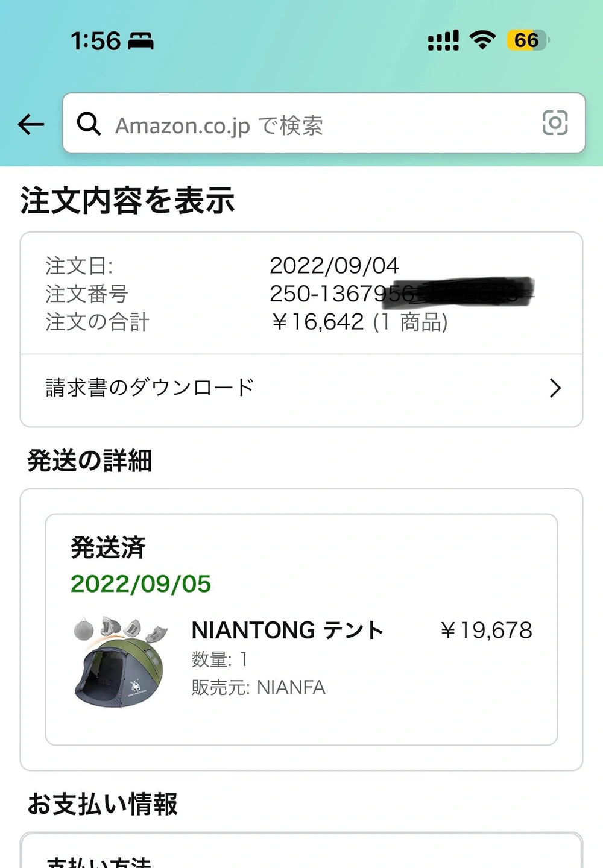Tap the order total ¥16,642
Viewport: 603px width, 868px height.
317,322
